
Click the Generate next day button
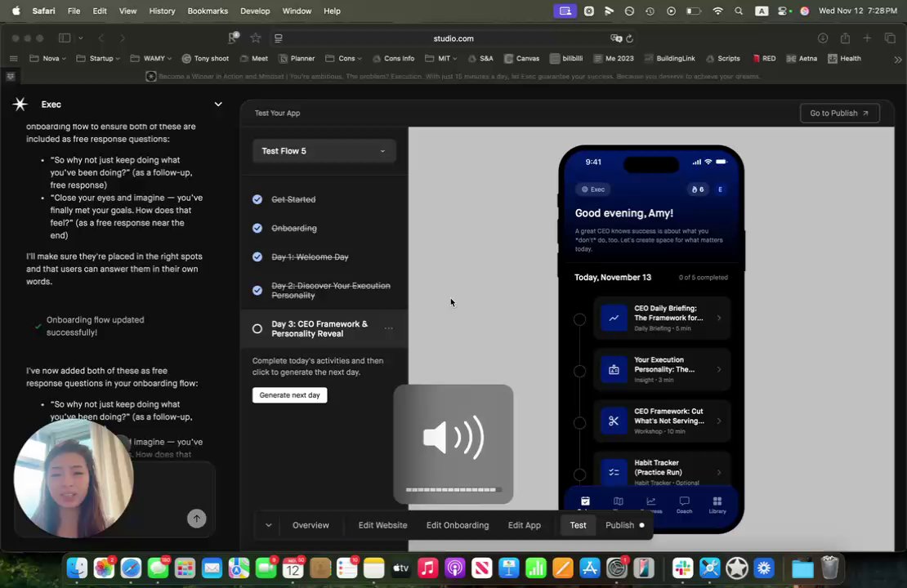[290, 395]
